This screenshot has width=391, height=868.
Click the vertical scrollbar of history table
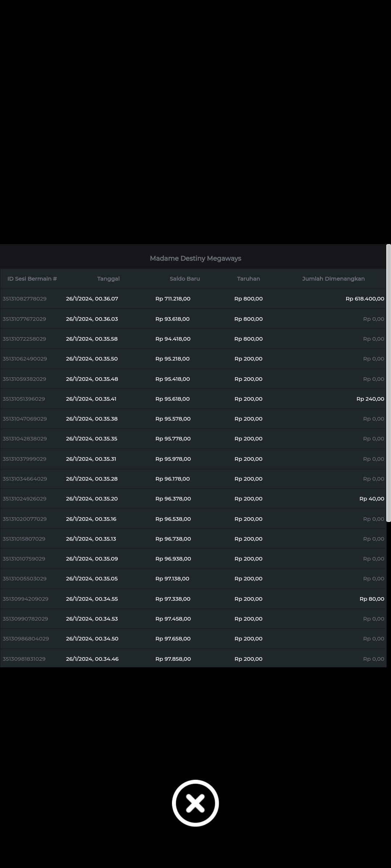click(388, 383)
